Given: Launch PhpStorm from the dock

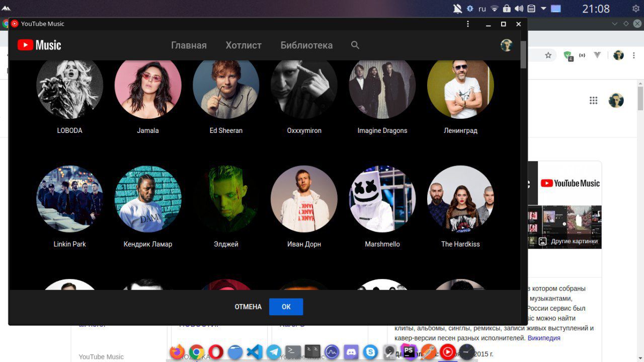Looking at the screenshot, I should 409,351.
